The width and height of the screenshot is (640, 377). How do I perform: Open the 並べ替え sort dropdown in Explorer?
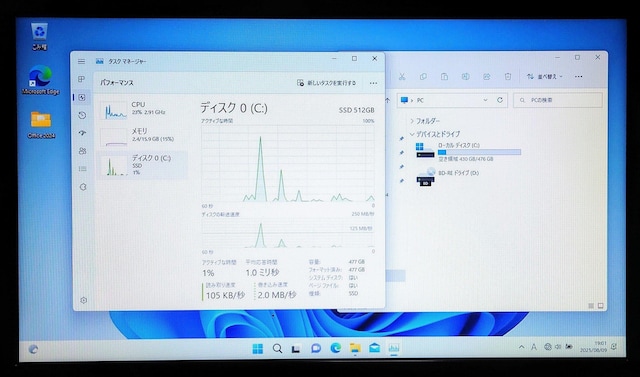pos(544,77)
